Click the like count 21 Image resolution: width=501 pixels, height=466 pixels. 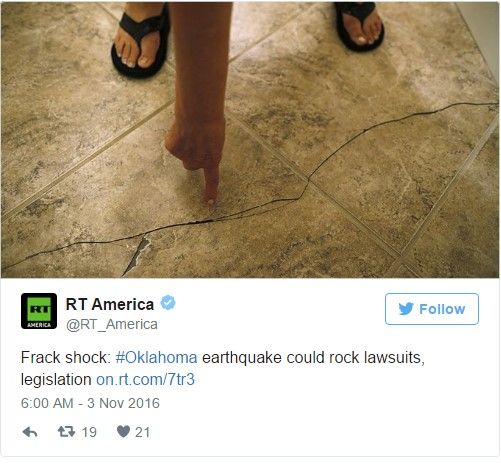(x=142, y=432)
